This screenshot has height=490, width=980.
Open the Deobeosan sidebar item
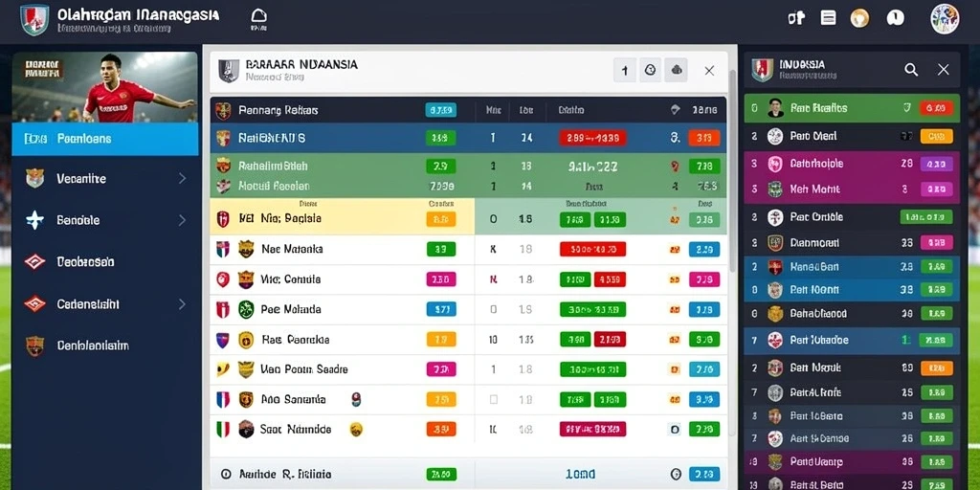(x=105, y=262)
